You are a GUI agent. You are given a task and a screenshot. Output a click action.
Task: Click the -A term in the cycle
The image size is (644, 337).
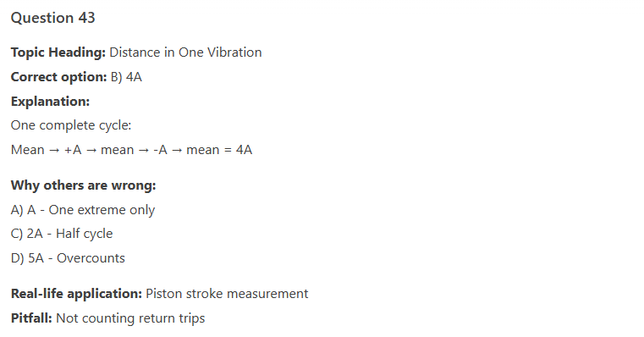pos(160,150)
